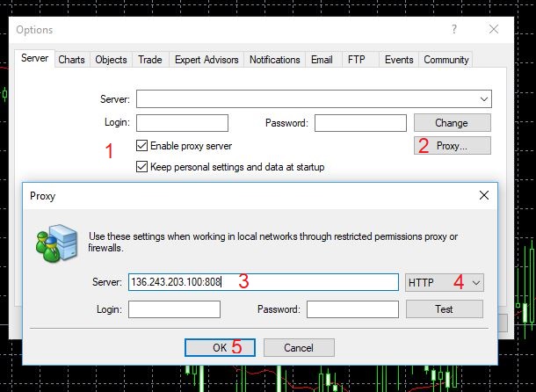
Task: Confirm the Proxy dialog with OK
Action: 220,347
